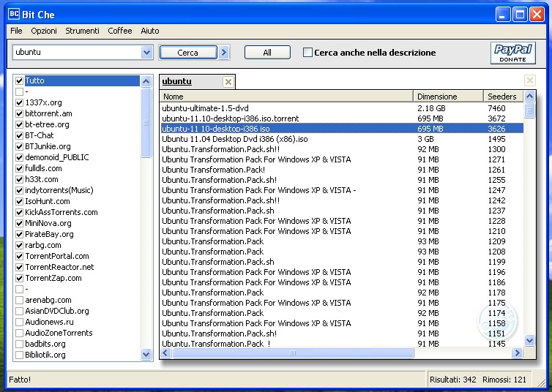
Task: Click the All button
Action: click(267, 53)
